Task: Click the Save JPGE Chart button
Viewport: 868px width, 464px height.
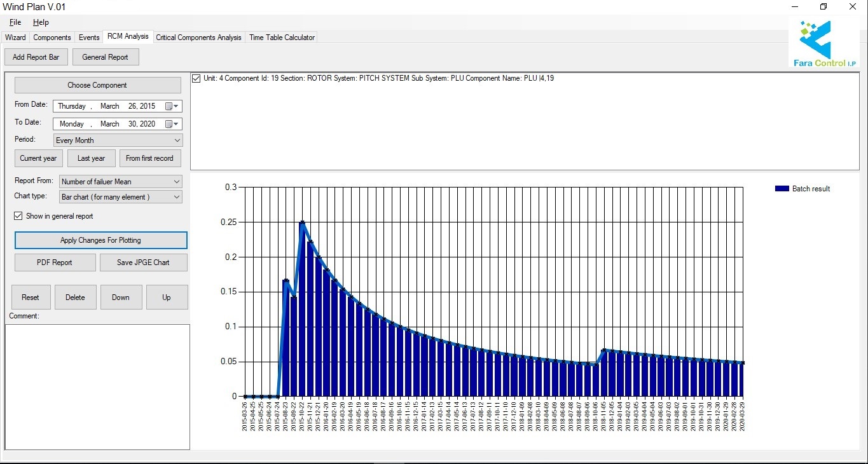Action: pyautogui.click(x=143, y=263)
